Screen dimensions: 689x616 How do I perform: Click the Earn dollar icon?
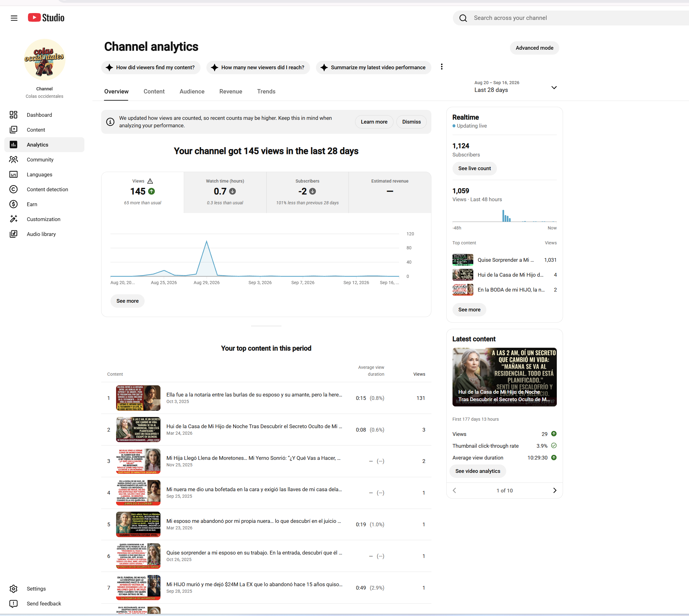point(14,204)
